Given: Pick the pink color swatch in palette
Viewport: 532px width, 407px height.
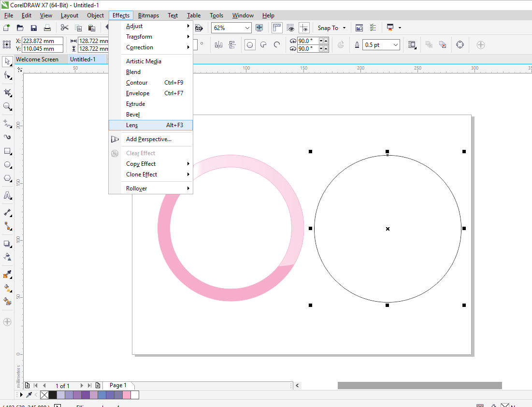Looking at the screenshot, I should point(127,395).
